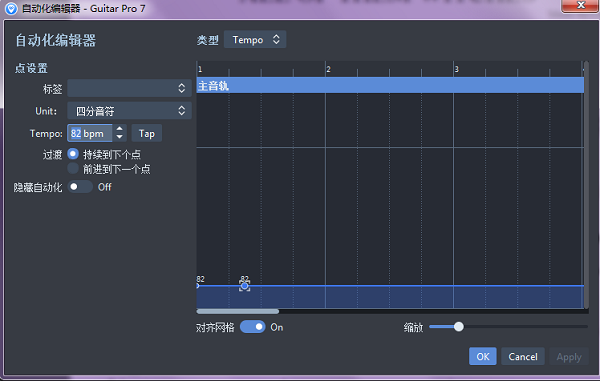Close the automation editor window
Image resolution: width=600 pixels, height=381 pixels.
coord(580,6)
